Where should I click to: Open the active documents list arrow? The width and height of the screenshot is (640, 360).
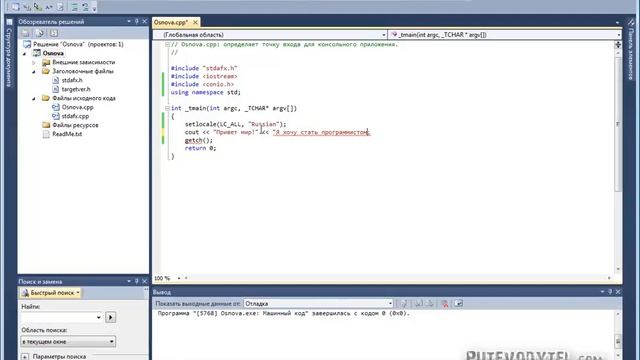618,23
